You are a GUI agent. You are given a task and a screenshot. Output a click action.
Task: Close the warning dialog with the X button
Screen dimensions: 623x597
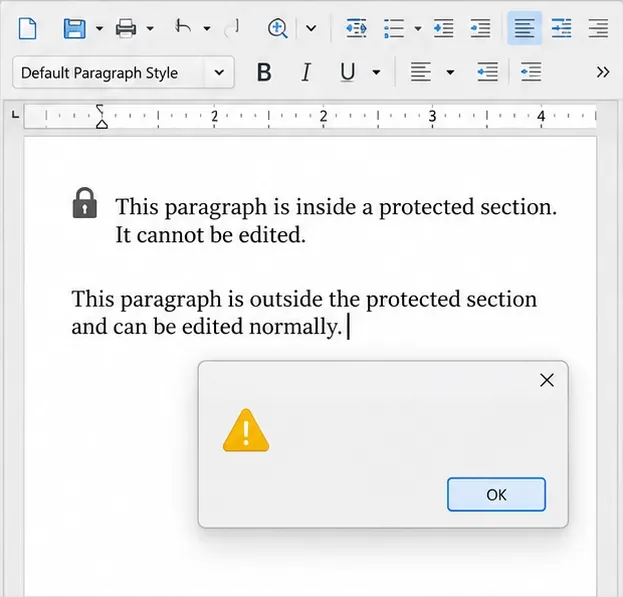point(547,380)
